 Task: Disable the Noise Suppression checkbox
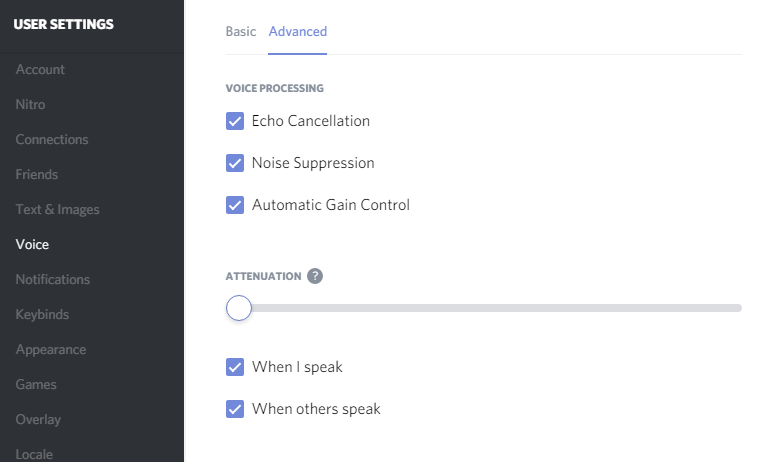235,163
